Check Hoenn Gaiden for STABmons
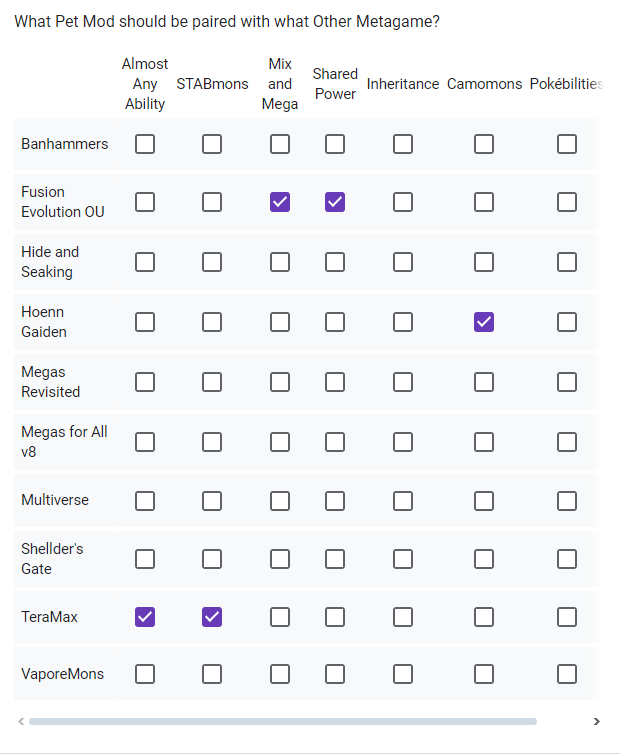The image size is (620, 754). (212, 322)
